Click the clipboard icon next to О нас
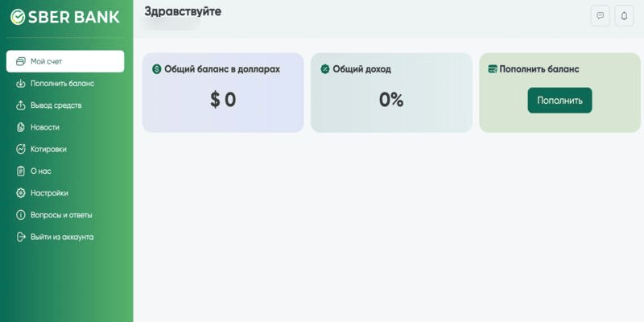Image resolution: width=644 pixels, height=322 pixels. (x=21, y=171)
